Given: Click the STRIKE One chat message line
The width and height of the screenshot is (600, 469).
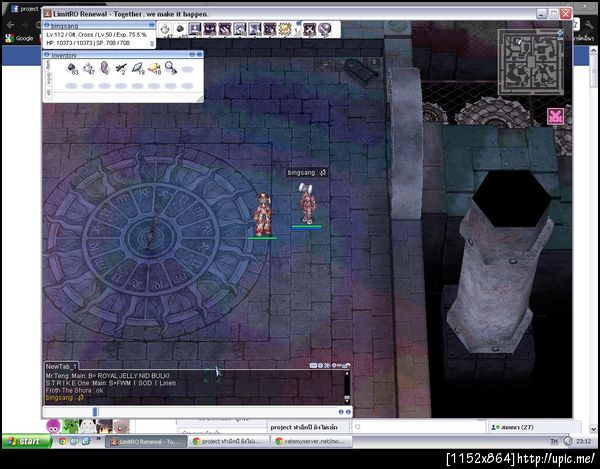Looking at the screenshot, I should (x=111, y=383).
